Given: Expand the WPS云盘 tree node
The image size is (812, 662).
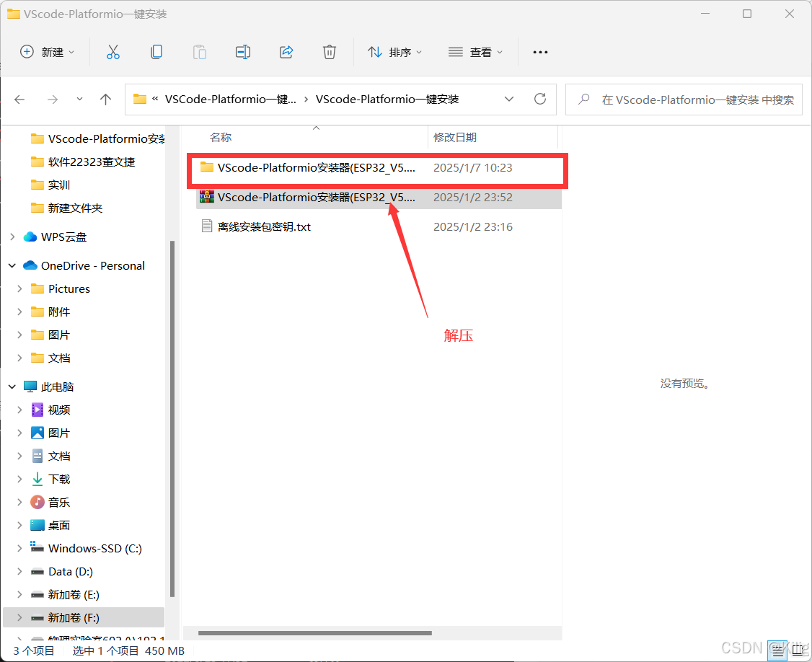Looking at the screenshot, I should 12,237.
